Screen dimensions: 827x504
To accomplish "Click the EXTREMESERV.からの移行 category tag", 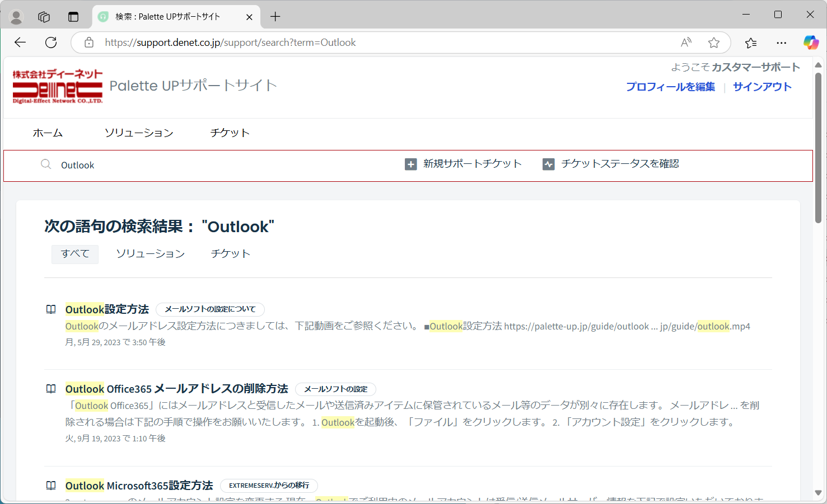I will [x=269, y=486].
